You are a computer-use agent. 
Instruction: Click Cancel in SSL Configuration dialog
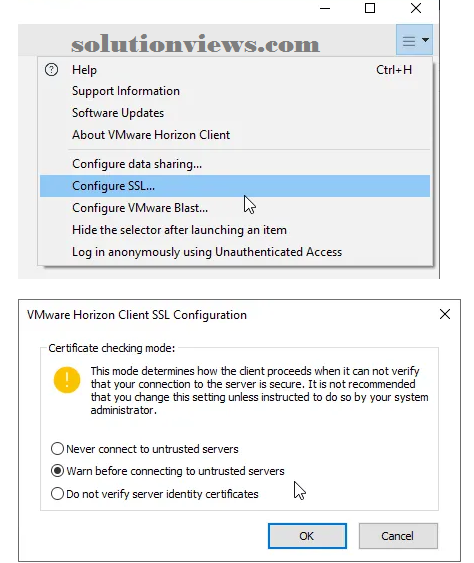pos(398,536)
